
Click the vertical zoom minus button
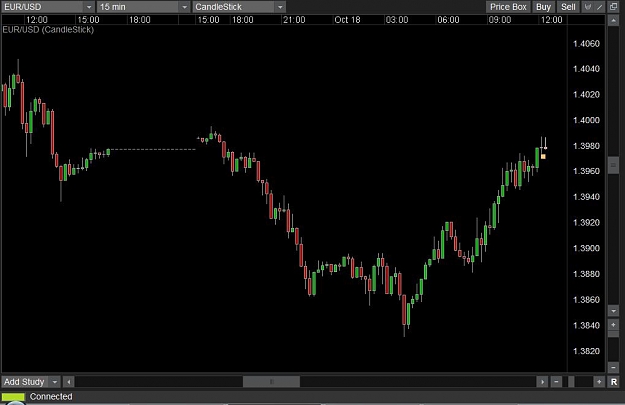(613, 367)
